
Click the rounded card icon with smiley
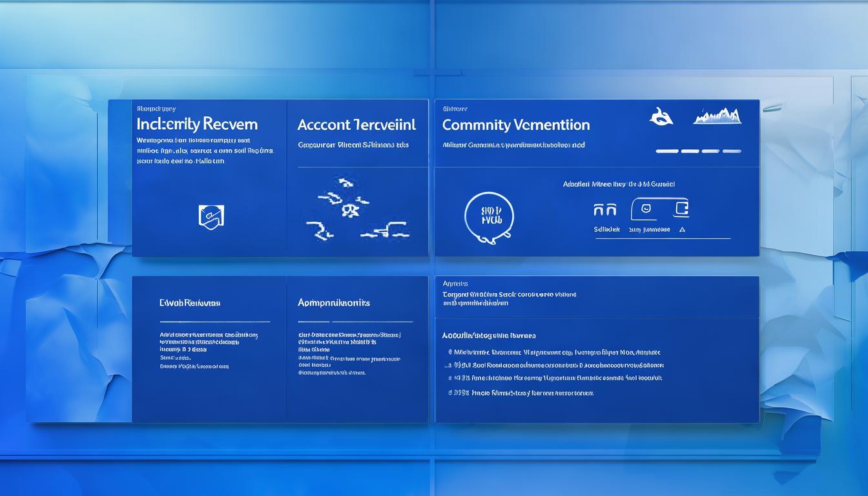(646, 208)
